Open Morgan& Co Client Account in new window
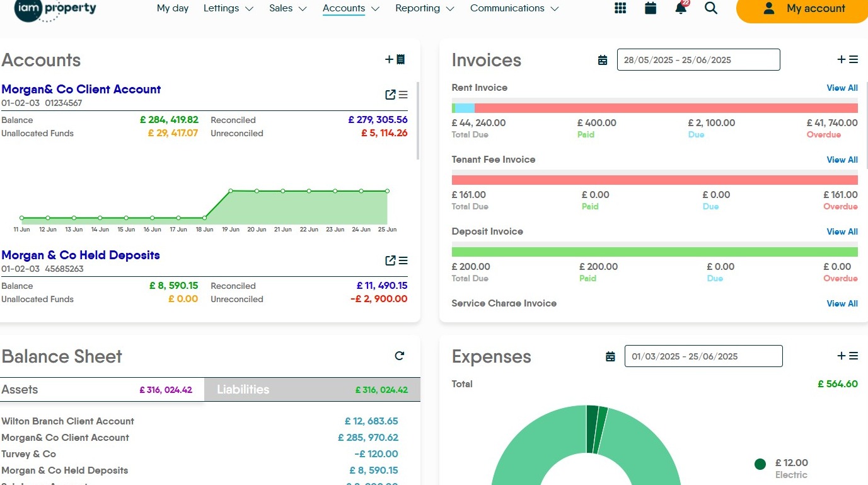Viewport: 868px width, 485px height. (390, 95)
